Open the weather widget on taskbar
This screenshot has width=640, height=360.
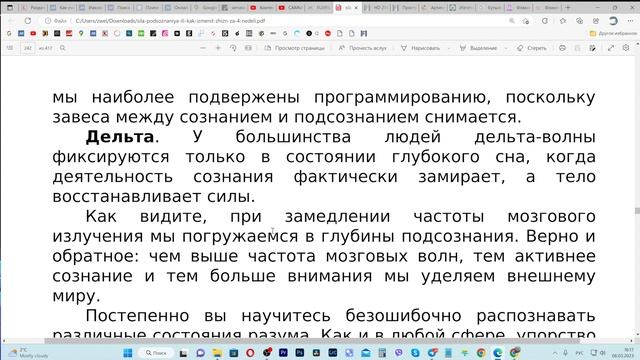pos(29,353)
